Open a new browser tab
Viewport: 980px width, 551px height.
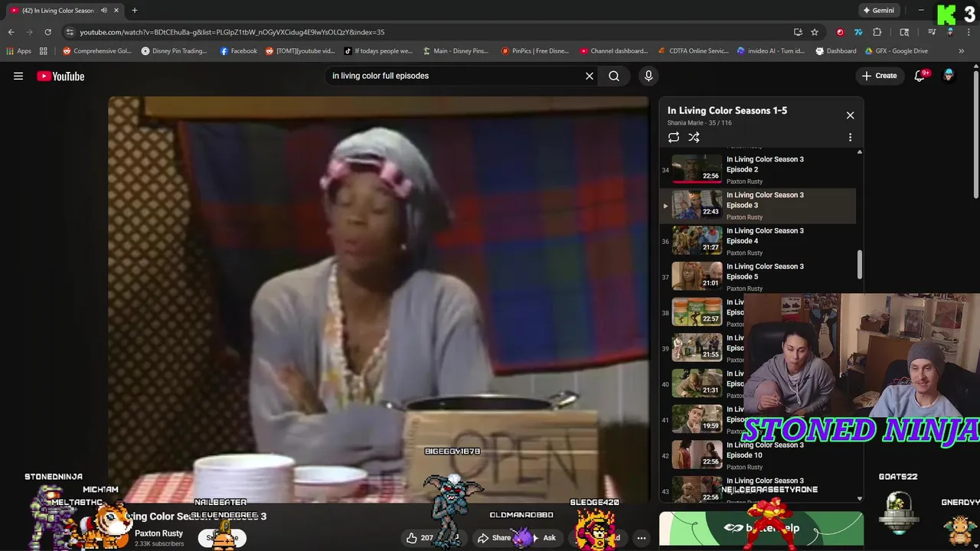coord(134,11)
